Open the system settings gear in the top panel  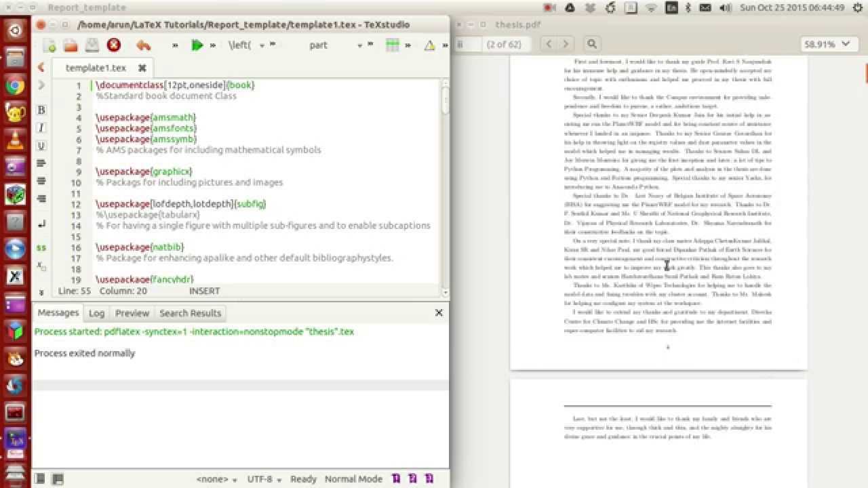coord(856,7)
